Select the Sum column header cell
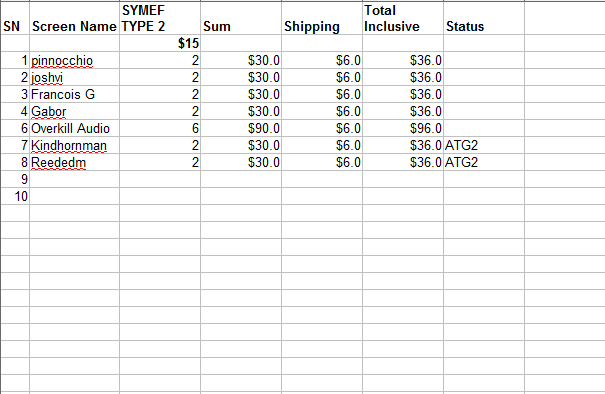The width and height of the screenshot is (605, 394). [241, 18]
